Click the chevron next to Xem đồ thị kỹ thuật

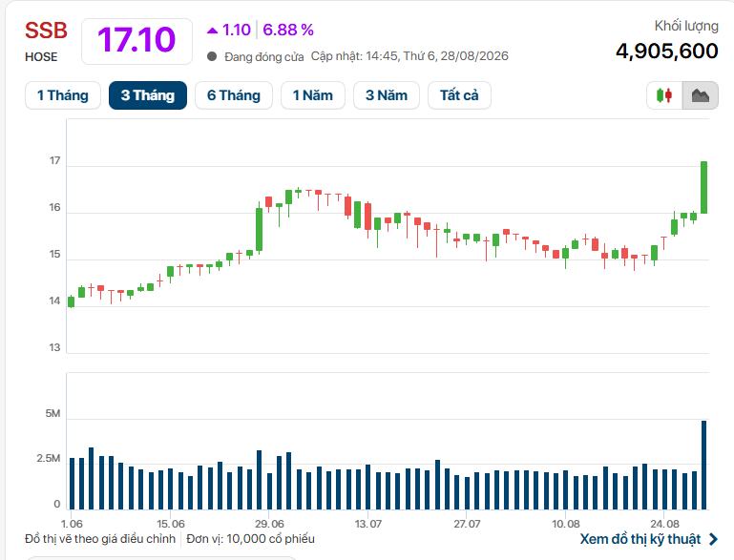coord(713,539)
